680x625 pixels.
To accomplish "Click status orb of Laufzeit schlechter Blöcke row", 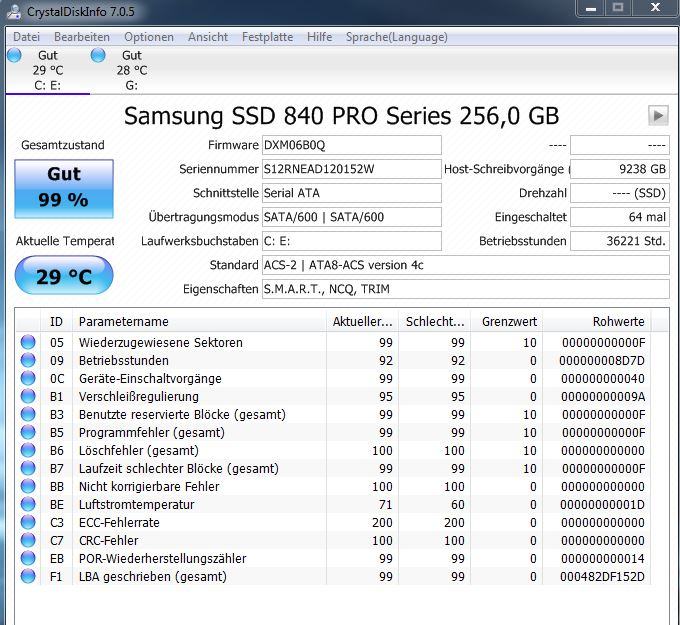I will click(x=28, y=468).
